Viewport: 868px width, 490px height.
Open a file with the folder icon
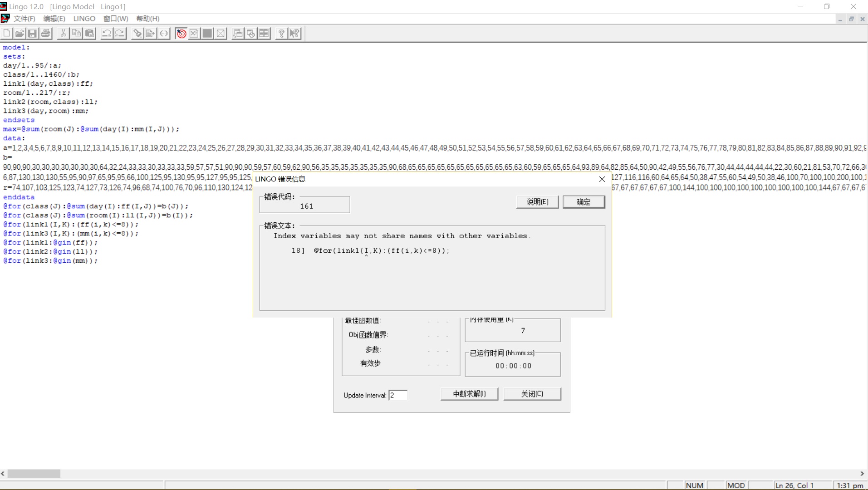click(20, 33)
